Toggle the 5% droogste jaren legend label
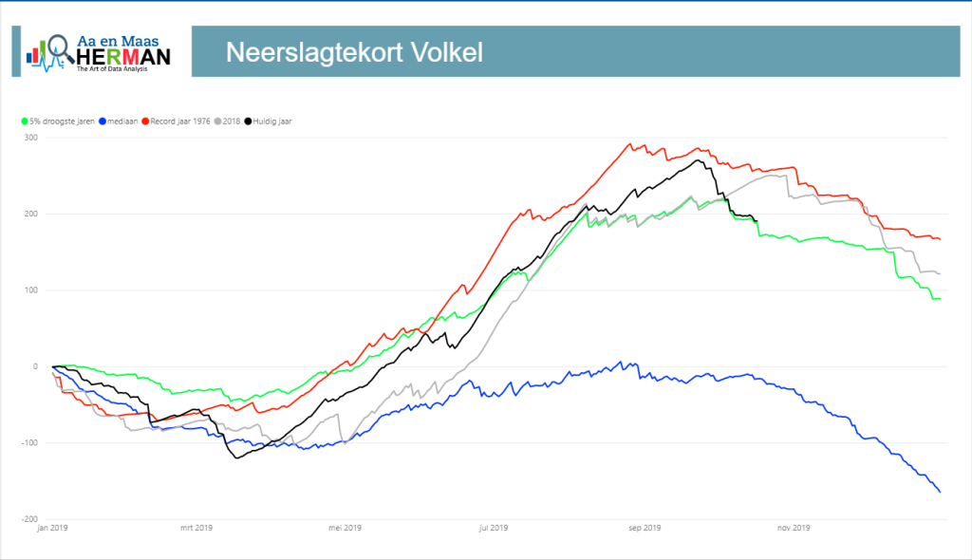 click(x=62, y=121)
